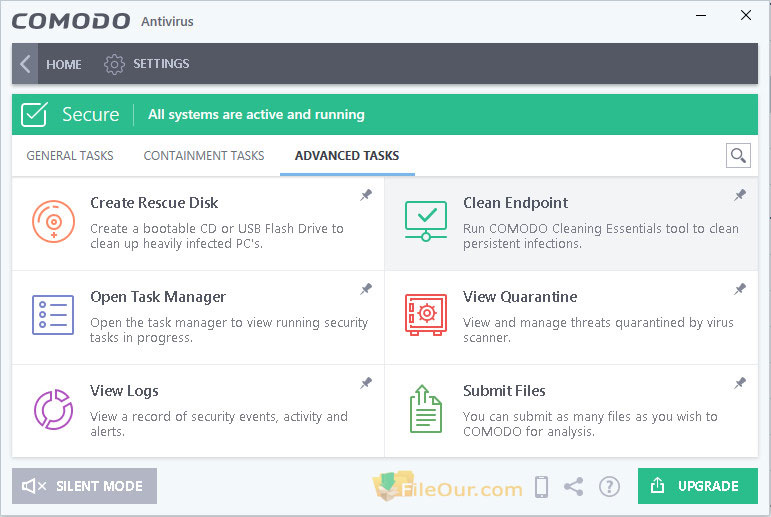The width and height of the screenshot is (771, 517).
Task: Click the Clean Endpoint monitor icon
Action: tap(426, 221)
